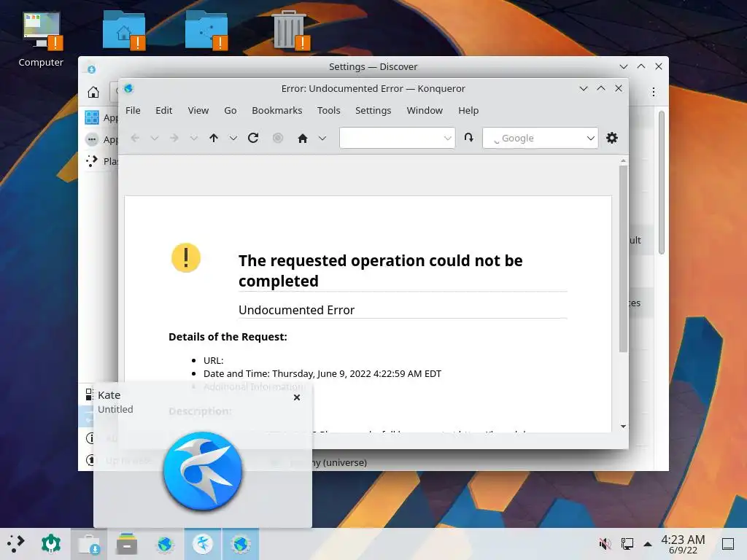Expand the Up directory dropdown arrow
Screen dimensions: 747x560
233,138
